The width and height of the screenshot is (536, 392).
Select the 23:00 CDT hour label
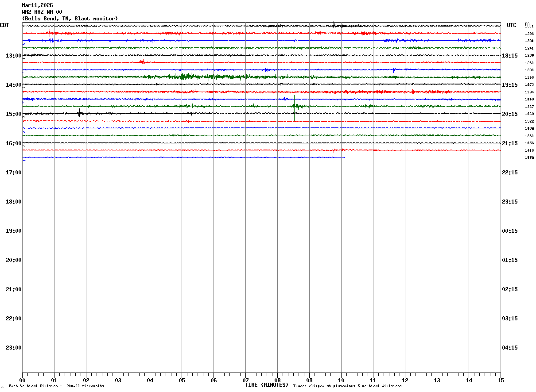[14, 348]
